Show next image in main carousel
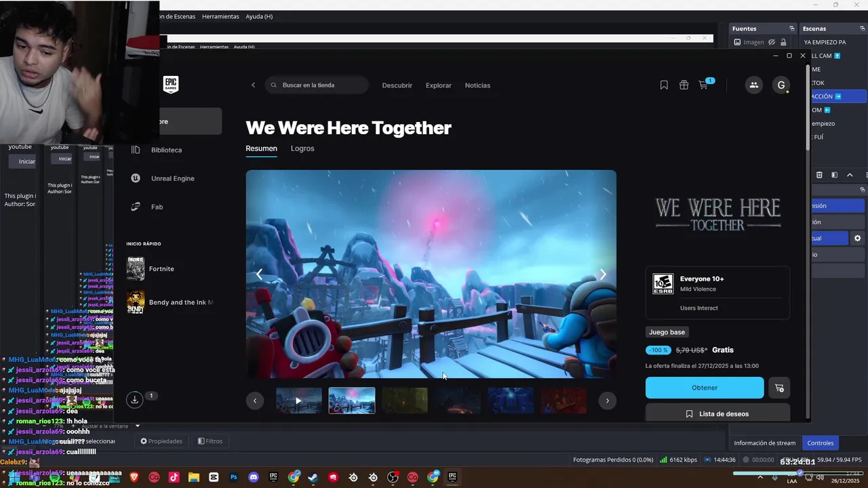The width and height of the screenshot is (868, 488). click(603, 274)
